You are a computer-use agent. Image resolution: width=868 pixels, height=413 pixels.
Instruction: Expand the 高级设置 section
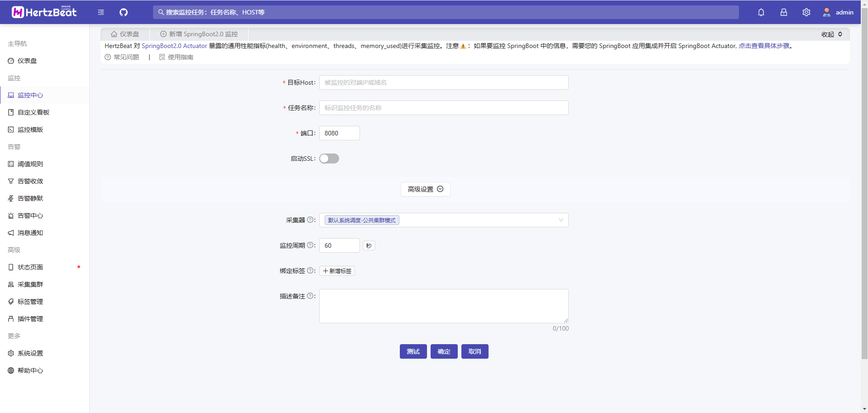(425, 189)
